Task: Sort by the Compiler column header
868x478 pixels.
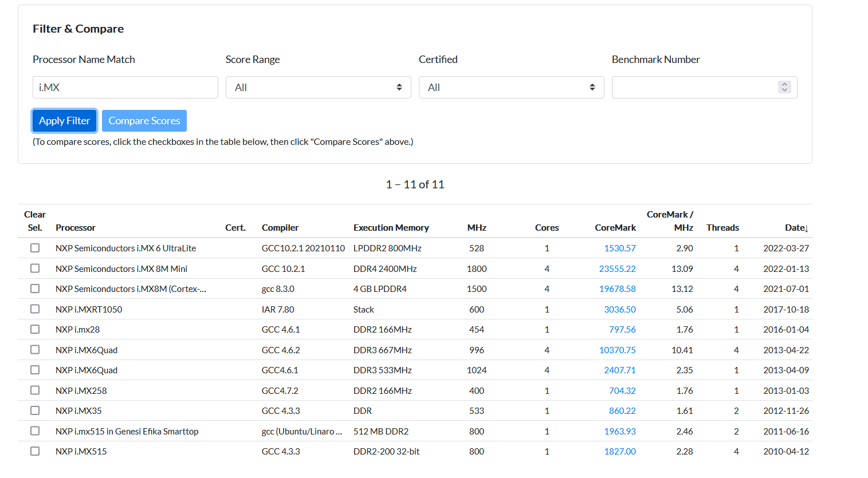Action: click(x=280, y=228)
